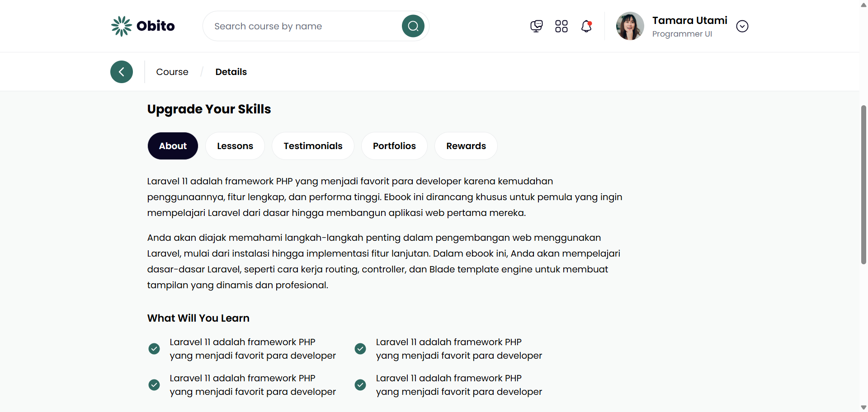Go to Course breadcrumb link
868x412 pixels.
[172, 72]
